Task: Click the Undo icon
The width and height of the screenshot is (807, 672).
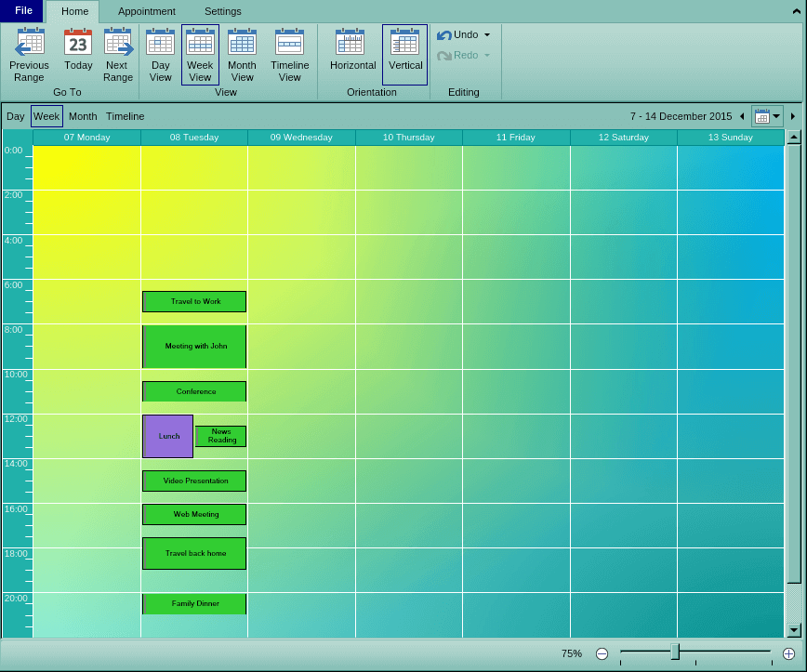Action: tap(444, 35)
